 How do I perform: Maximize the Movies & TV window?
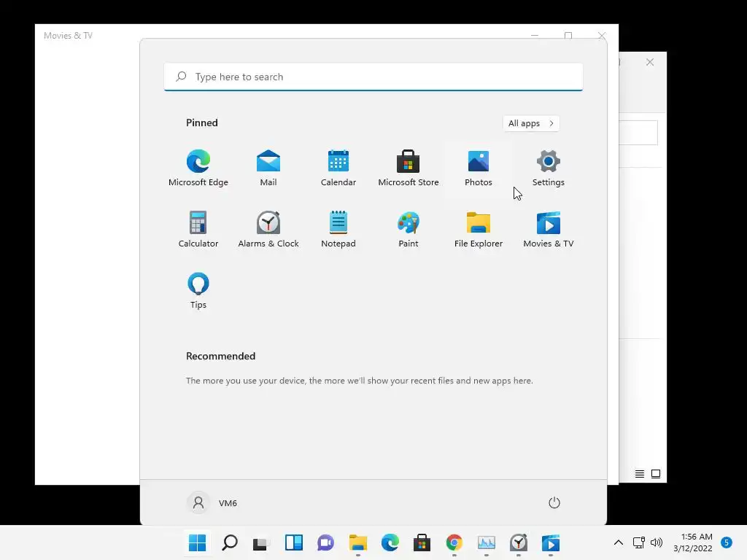(568, 35)
